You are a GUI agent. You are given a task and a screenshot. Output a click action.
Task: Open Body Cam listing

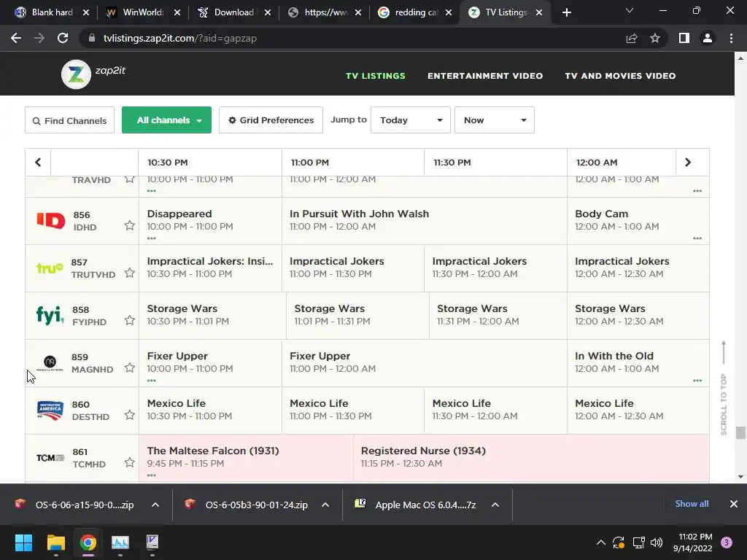[638, 221]
